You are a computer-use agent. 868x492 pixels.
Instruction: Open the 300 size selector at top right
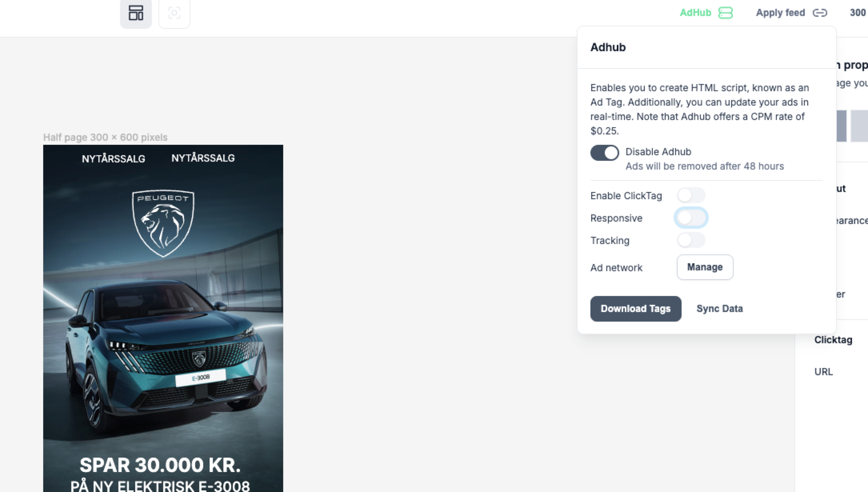[858, 13]
